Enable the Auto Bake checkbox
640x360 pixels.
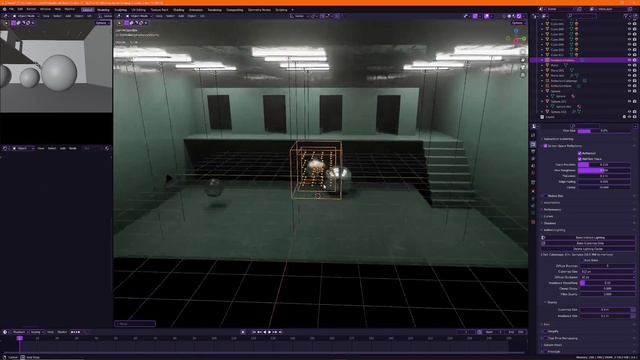pyautogui.click(x=582, y=260)
